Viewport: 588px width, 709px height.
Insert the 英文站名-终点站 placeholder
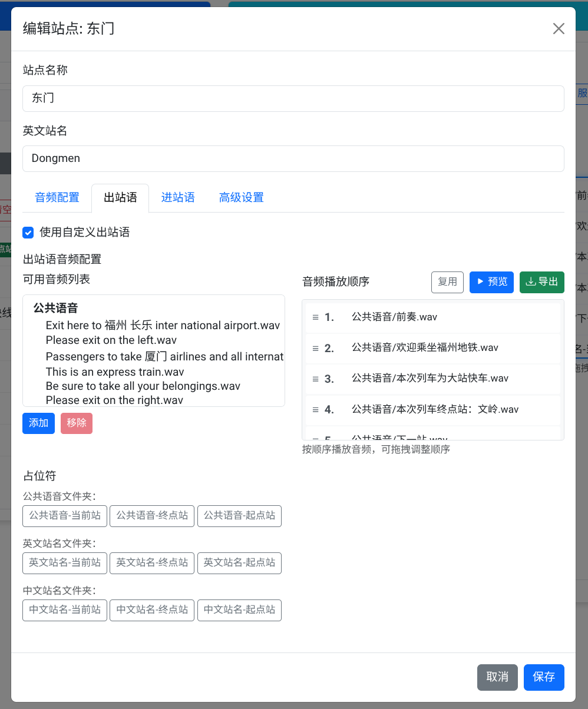coord(151,563)
